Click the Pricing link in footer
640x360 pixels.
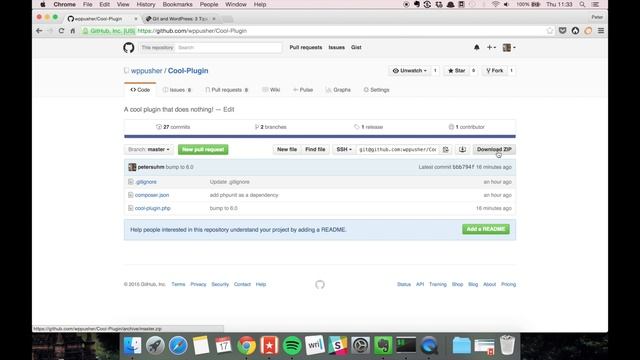(x=509, y=284)
